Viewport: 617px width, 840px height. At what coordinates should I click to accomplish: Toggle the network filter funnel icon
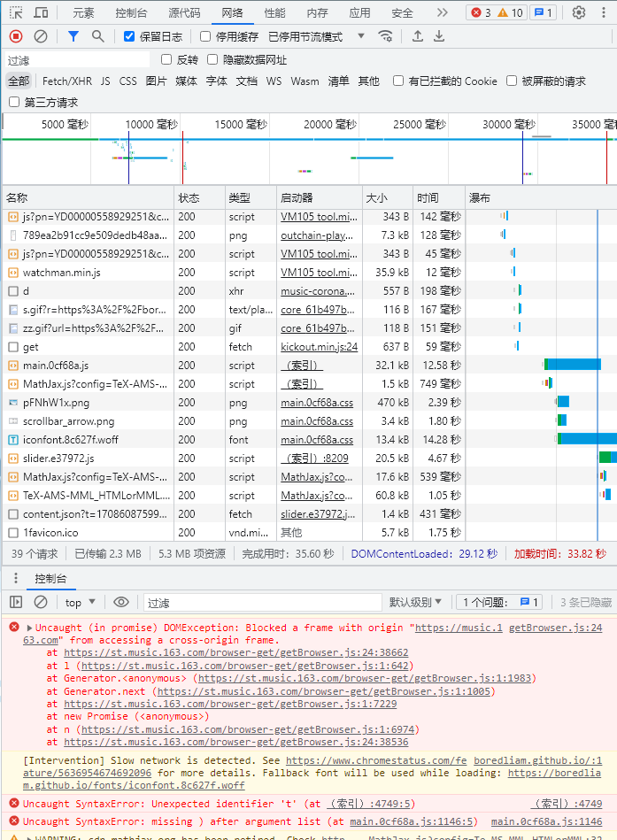tap(73, 36)
